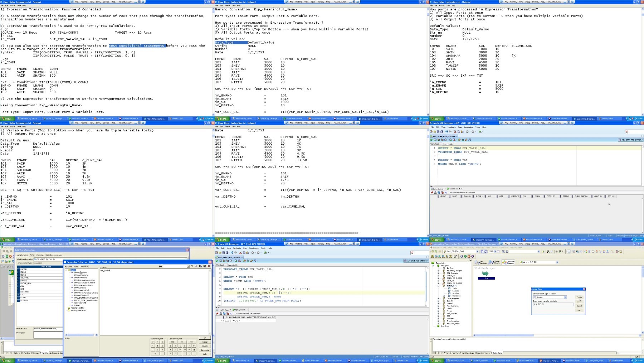
Task: Click the cut scissors icon in Expression Editor
Action: pos(196,266)
